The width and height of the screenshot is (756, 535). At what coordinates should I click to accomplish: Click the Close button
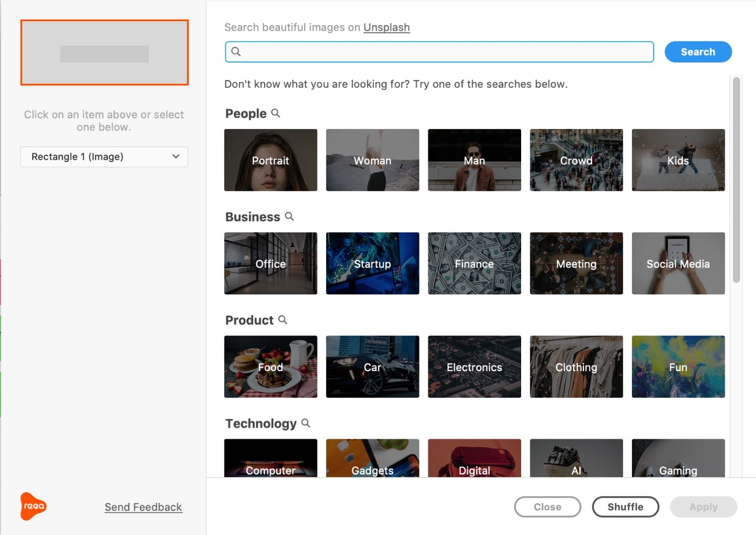coord(547,507)
